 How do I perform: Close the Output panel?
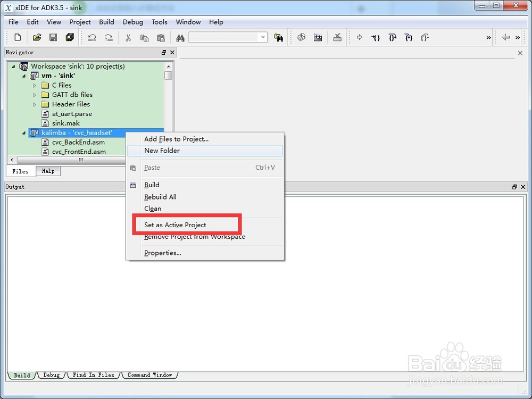point(523,187)
